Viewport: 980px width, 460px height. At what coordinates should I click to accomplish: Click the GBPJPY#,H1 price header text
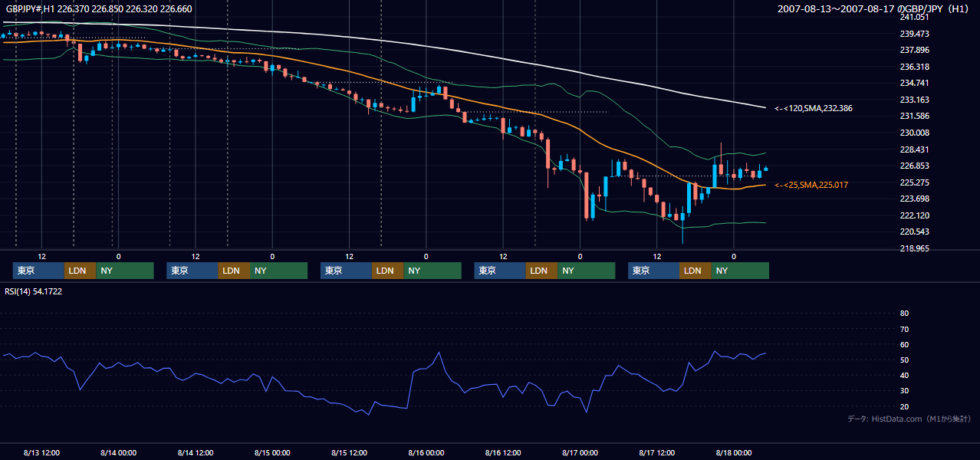point(98,8)
